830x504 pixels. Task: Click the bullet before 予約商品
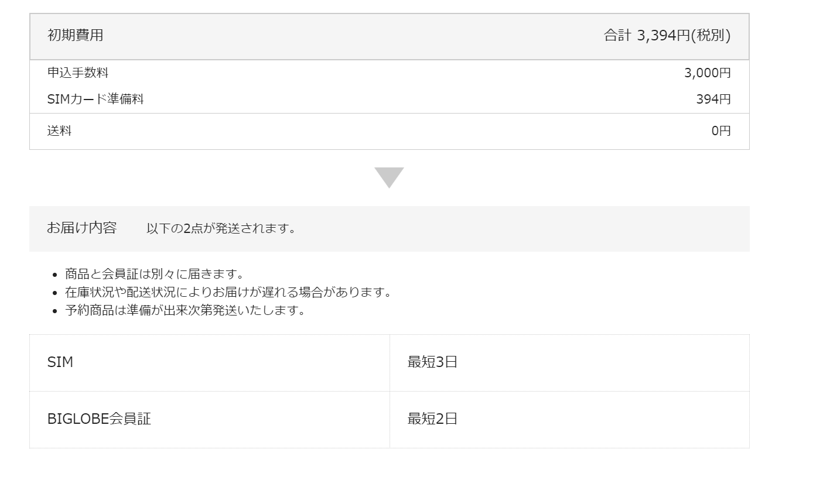tap(54, 311)
